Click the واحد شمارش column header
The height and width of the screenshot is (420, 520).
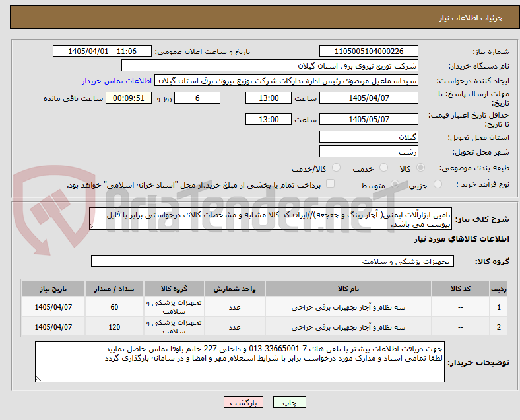pyautogui.click(x=234, y=289)
